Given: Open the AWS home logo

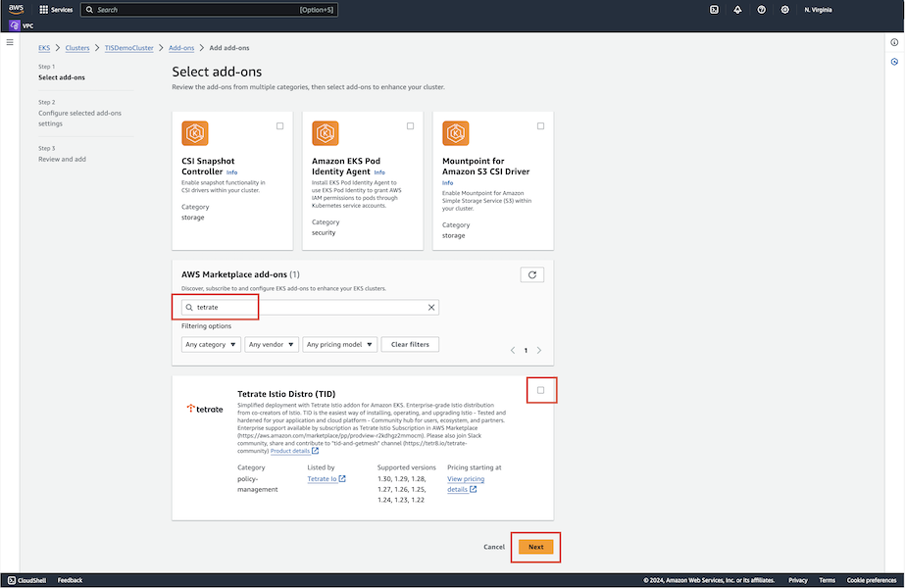Looking at the screenshot, I should pyautogui.click(x=16, y=9).
